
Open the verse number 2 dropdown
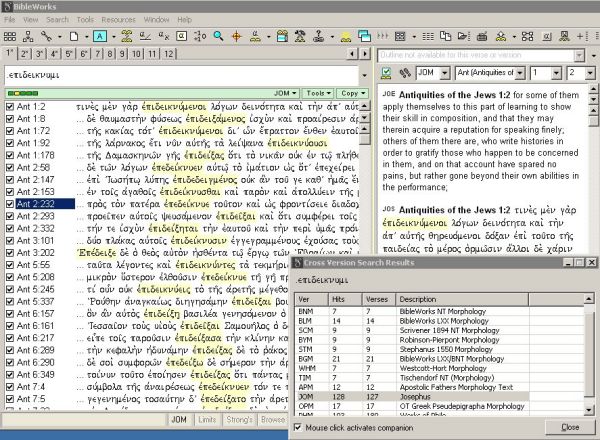pyautogui.click(x=590, y=73)
